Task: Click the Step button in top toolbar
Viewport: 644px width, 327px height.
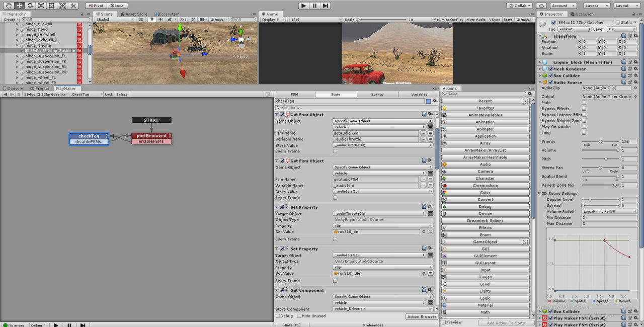Action: coord(326,6)
